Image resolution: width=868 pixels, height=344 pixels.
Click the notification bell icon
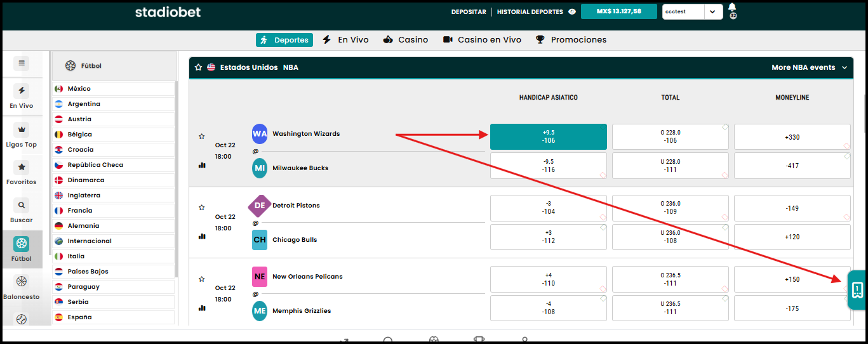pyautogui.click(x=733, y=8)
